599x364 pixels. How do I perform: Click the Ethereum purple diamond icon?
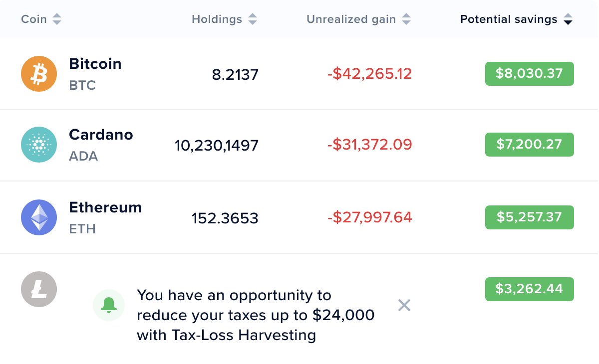coord(39,217)
